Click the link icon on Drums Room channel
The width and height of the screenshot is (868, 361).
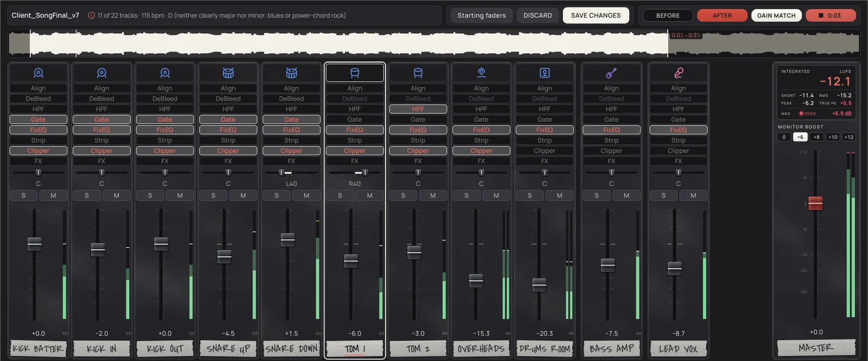click(x=571, y=333)
